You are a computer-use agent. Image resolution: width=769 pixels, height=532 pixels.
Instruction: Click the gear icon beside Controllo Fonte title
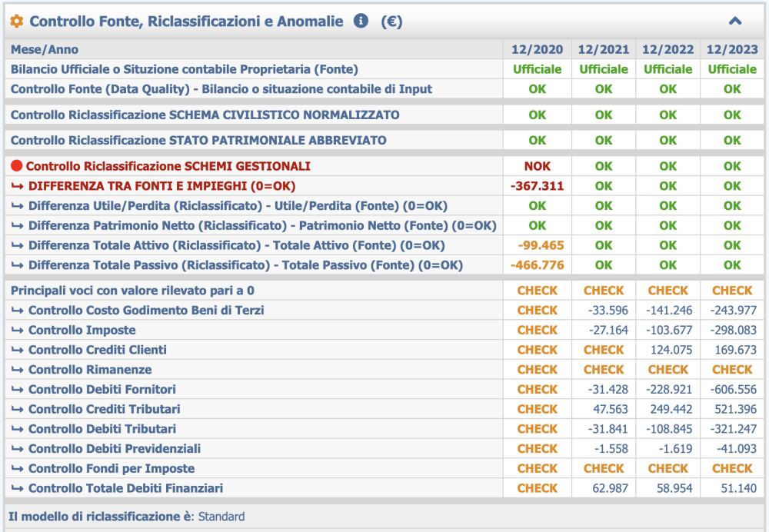[17, 22]
